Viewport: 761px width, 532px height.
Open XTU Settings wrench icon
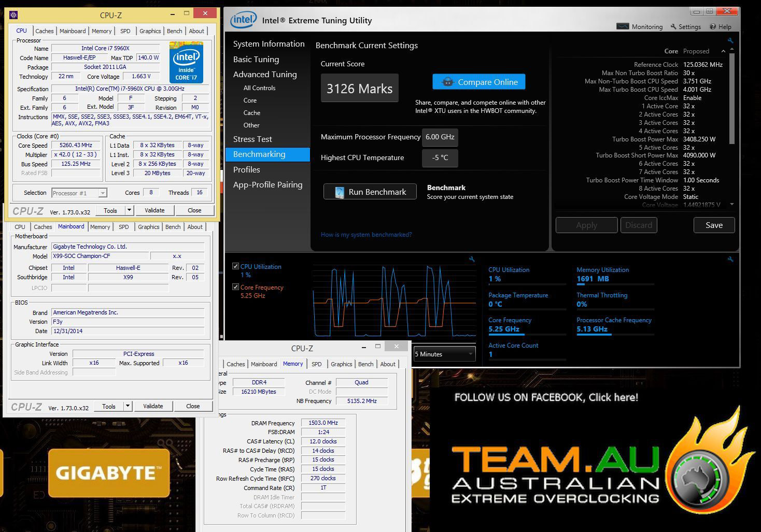pyautogui.click(x=673, y=26)
